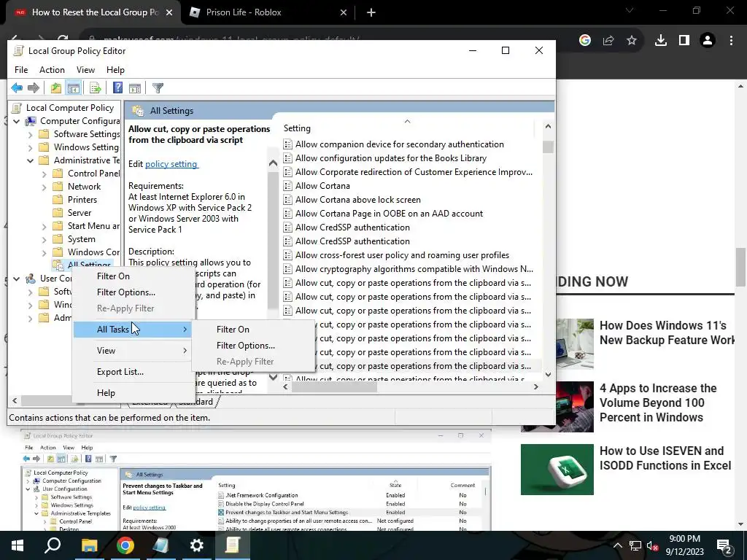This screenshot has height=560, width=747.
Task: Click the Google icon in Chrome toolbar
Action: [585, 40]
